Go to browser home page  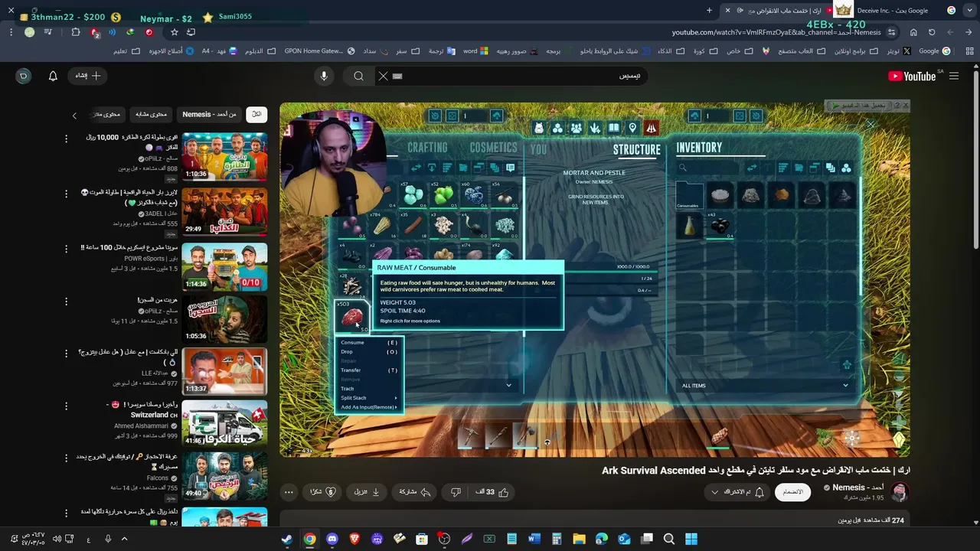coord(913,32)
